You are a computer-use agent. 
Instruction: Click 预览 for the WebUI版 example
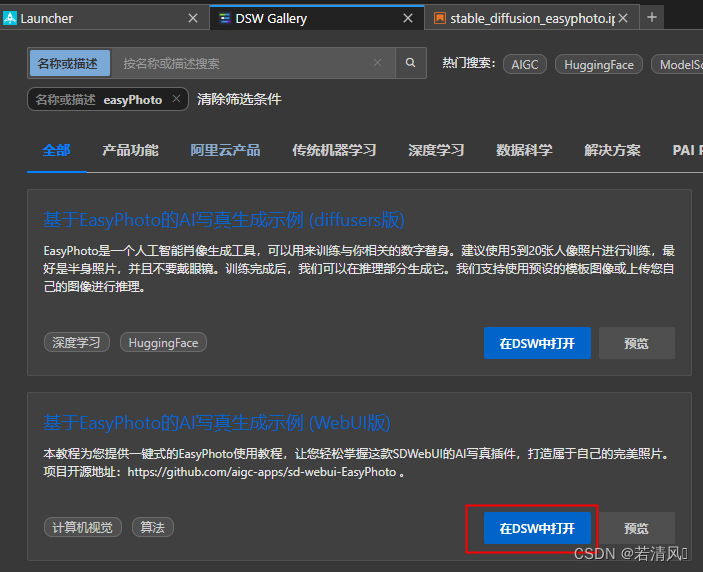(x=637, y=528)
